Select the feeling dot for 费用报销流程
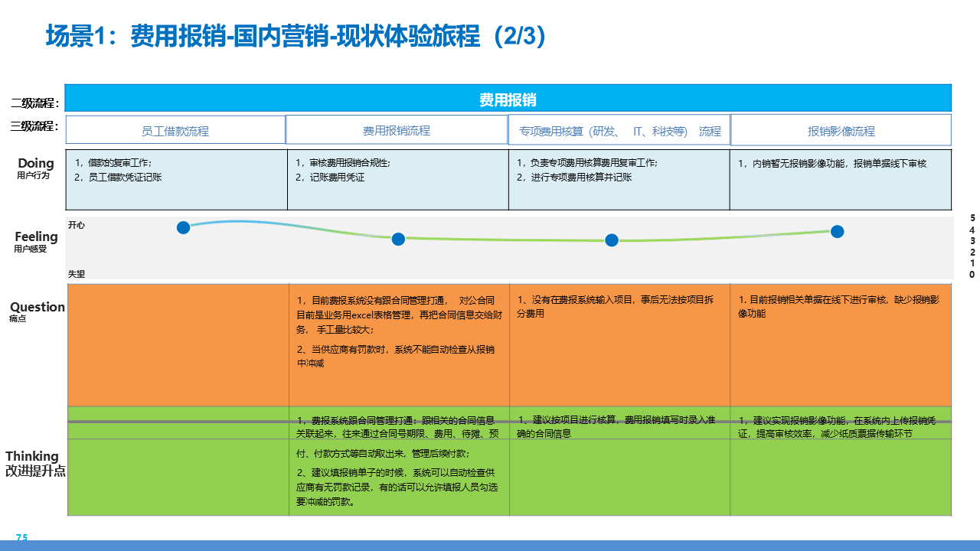980x551 pixels. (398, 239)
